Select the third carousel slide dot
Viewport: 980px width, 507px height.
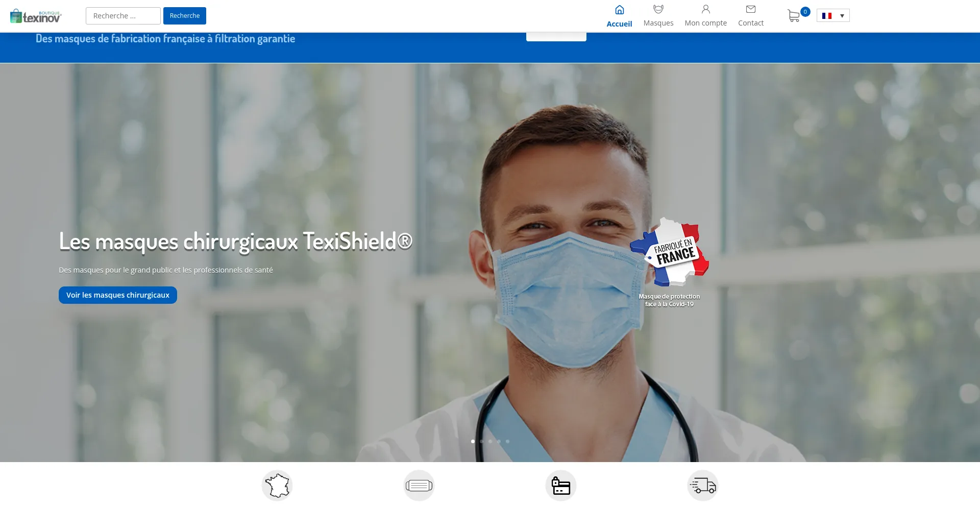(x=490, y=441)
